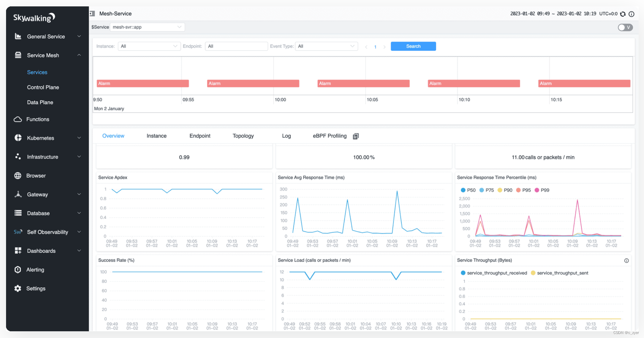Click the General Service chart icon
This screenshot has height=338, width=644.
click(x=18, y=36)
